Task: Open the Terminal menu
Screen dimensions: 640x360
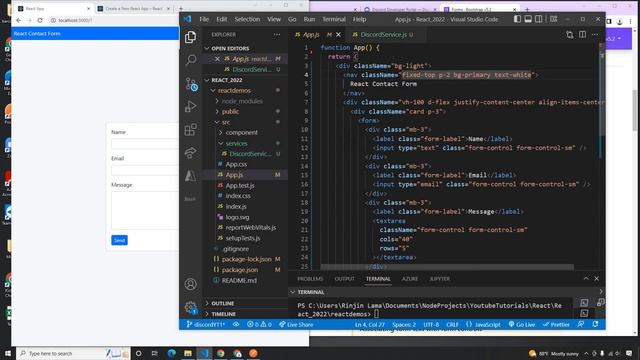Action: (x=334, y=19)
